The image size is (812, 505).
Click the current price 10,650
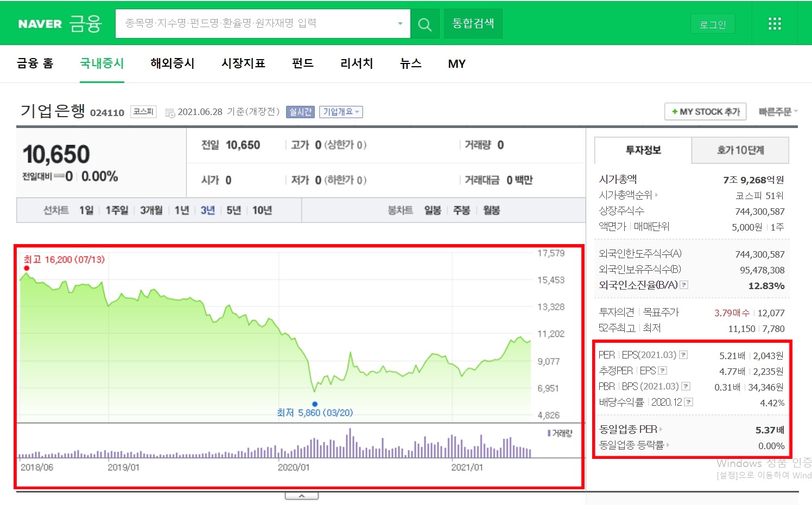(56, 155)
